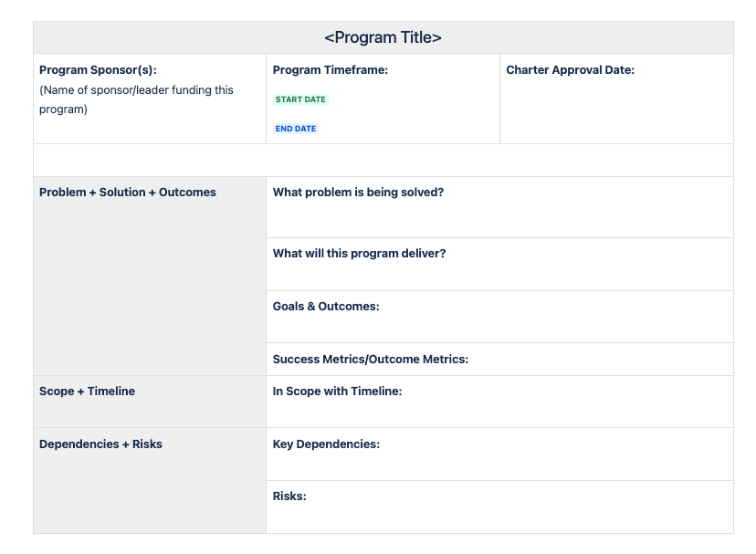Click the Program Sponsor(s) label
The width and height of the screenshot is (756, 554).
98,70
